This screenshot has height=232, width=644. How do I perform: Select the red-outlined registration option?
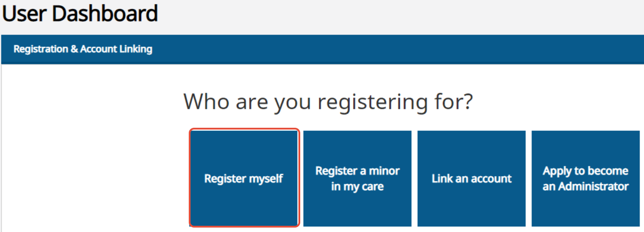pyautogui.click(x=244, y=178)
